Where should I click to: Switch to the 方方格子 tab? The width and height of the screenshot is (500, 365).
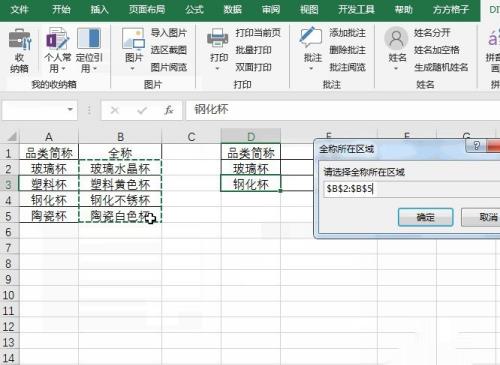[451, 9]
